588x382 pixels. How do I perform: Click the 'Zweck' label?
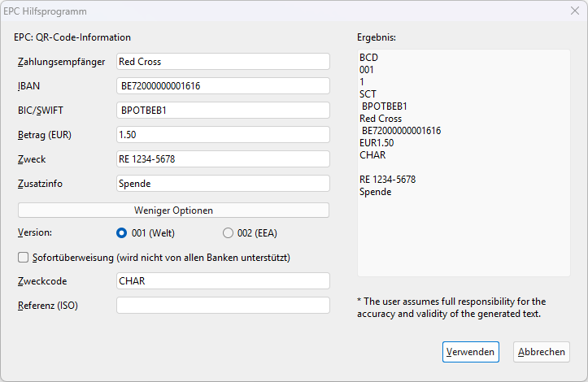coord(32,159)
